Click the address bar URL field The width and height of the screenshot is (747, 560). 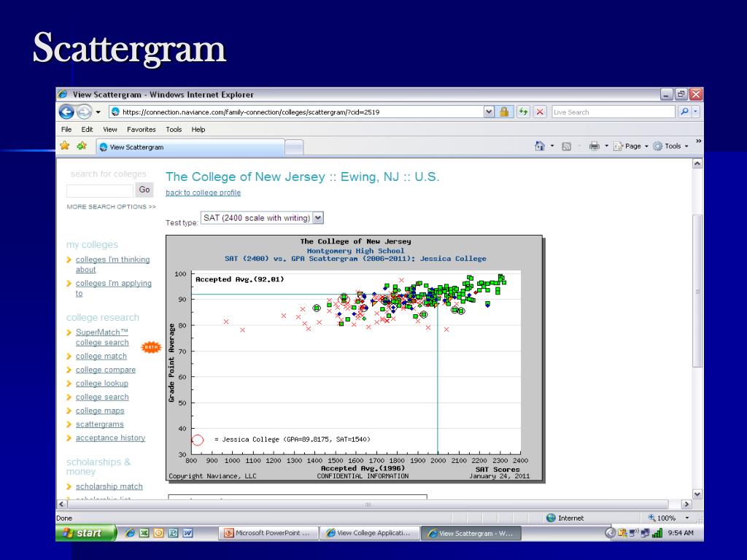296,112
